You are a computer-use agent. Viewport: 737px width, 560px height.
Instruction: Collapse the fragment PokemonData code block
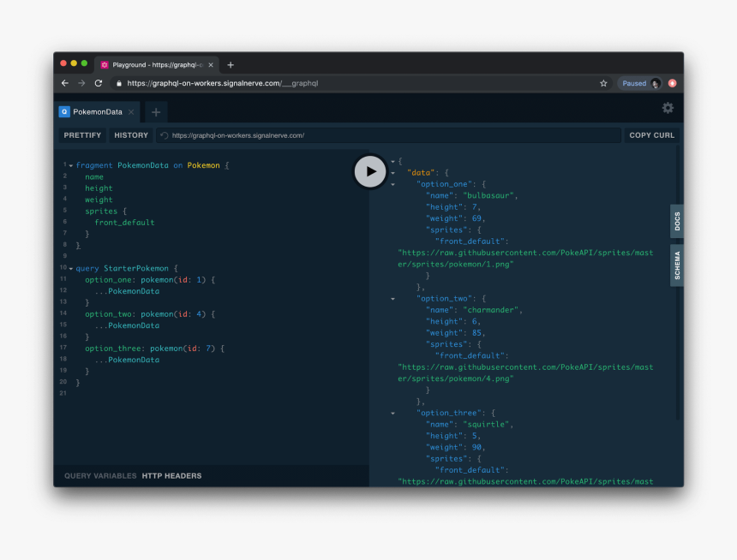click(x=71, y=166)
